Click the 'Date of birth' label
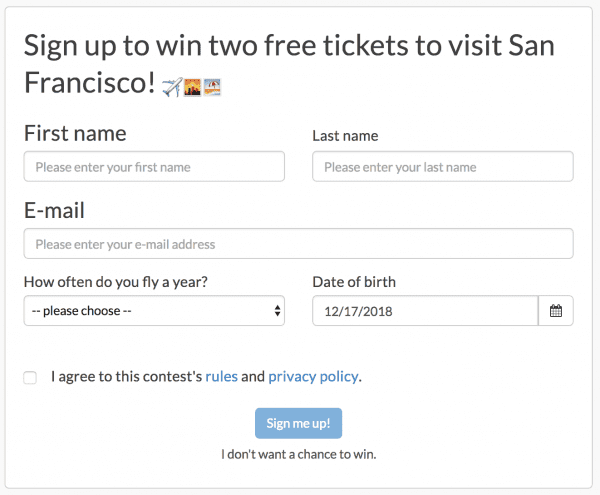The image size is (600, 495). [x=354, y=282]
